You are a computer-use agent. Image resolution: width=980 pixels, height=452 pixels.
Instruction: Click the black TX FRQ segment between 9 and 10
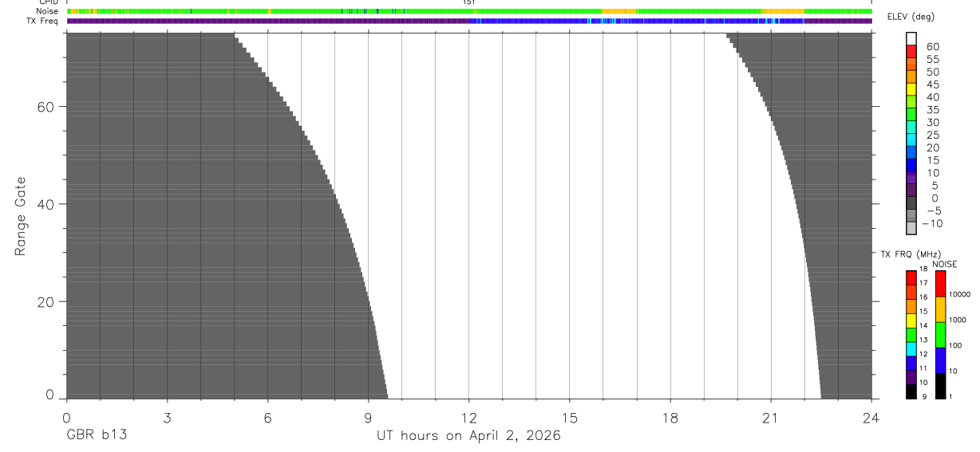point(911,391)
